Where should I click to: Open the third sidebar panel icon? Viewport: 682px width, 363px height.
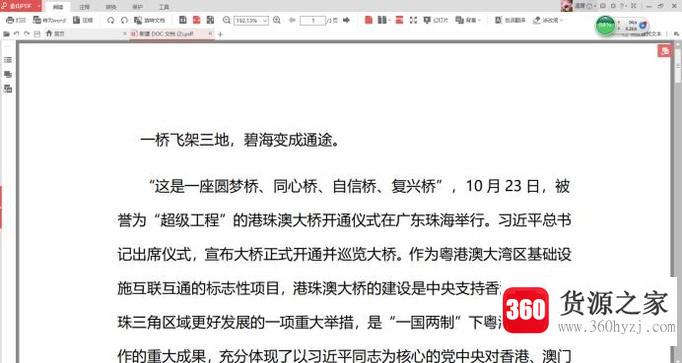(8, 89)
